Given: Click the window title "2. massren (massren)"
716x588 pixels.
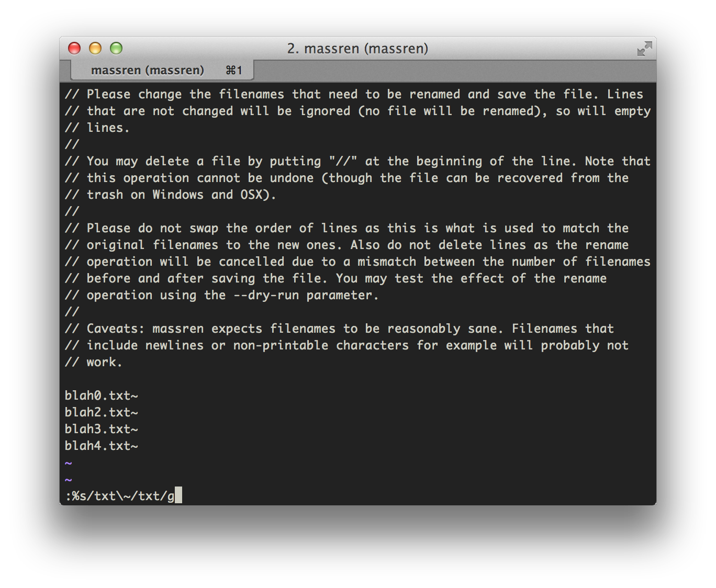Looking at the screenshot, I should (357, 49).
